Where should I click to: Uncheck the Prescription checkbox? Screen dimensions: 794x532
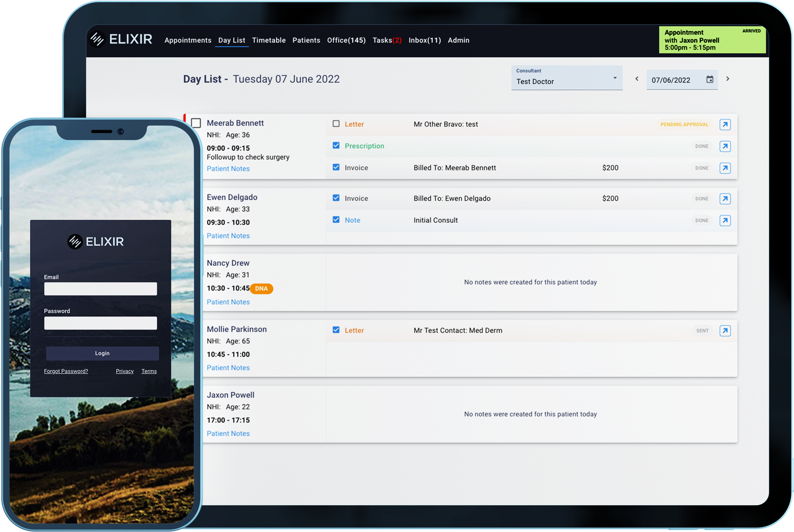336,146
